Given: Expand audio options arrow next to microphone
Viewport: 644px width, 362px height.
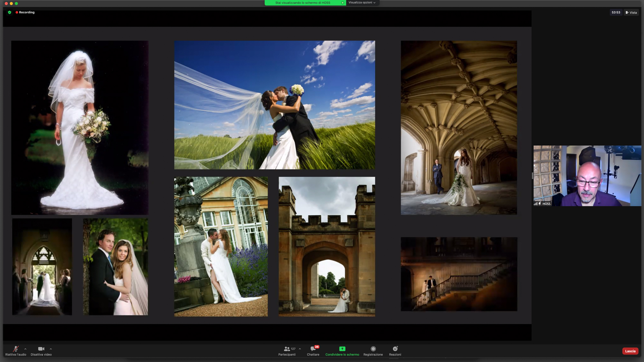Looking at the screenshot, I should click(x=25, y=349).
